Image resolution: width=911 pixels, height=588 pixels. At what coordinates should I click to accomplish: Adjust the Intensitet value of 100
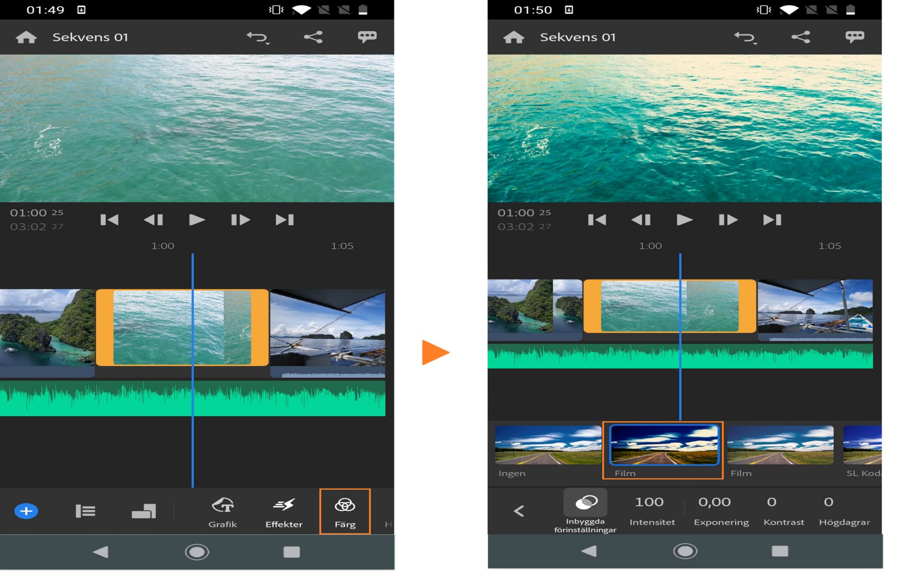(649, 502)
